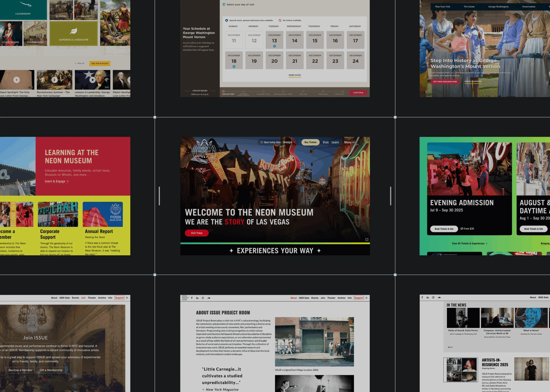Click the More Dates link

tap(295, 75)
